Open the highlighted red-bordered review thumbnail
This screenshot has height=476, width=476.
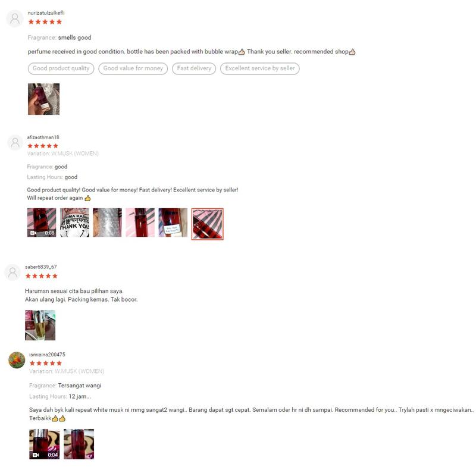[207, 224]
